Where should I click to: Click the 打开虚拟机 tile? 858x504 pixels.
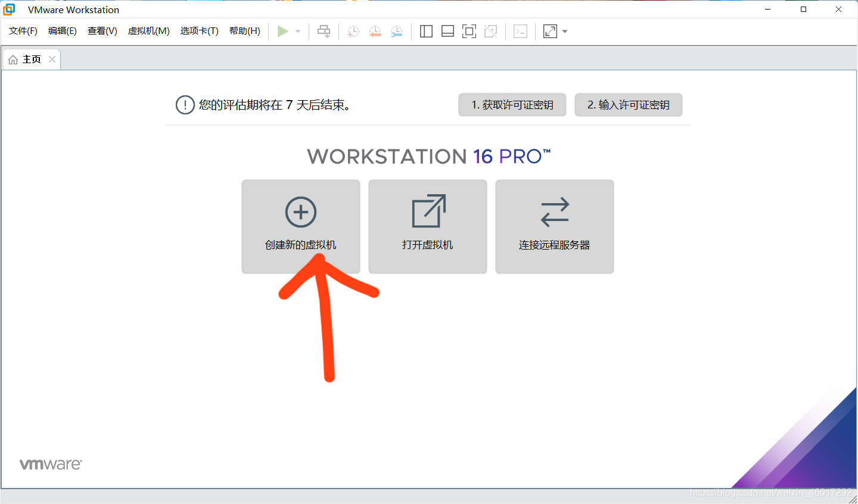(428, 226)
